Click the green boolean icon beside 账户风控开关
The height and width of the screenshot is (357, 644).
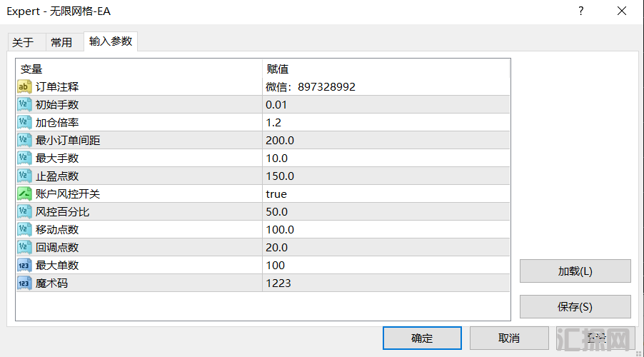point(24,194)
